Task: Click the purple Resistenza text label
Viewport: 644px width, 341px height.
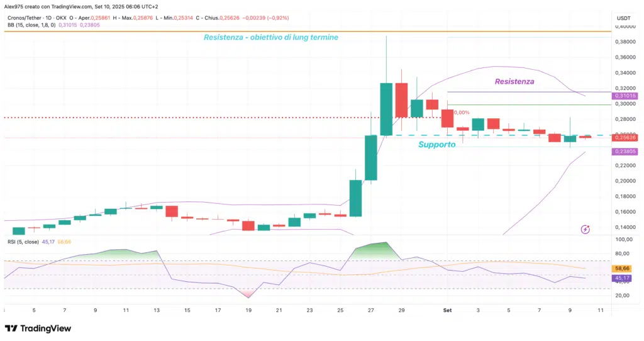Action: tap(514, 82)
